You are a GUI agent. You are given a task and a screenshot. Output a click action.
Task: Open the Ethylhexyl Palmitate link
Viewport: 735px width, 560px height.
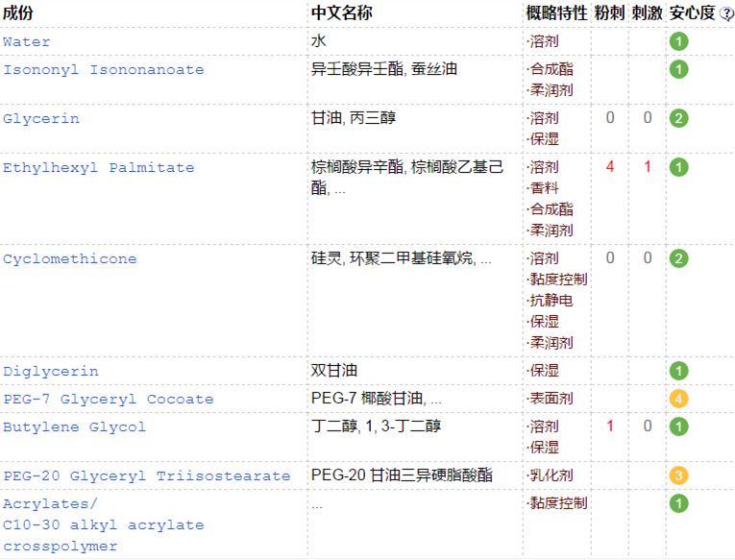coord(98,168)
